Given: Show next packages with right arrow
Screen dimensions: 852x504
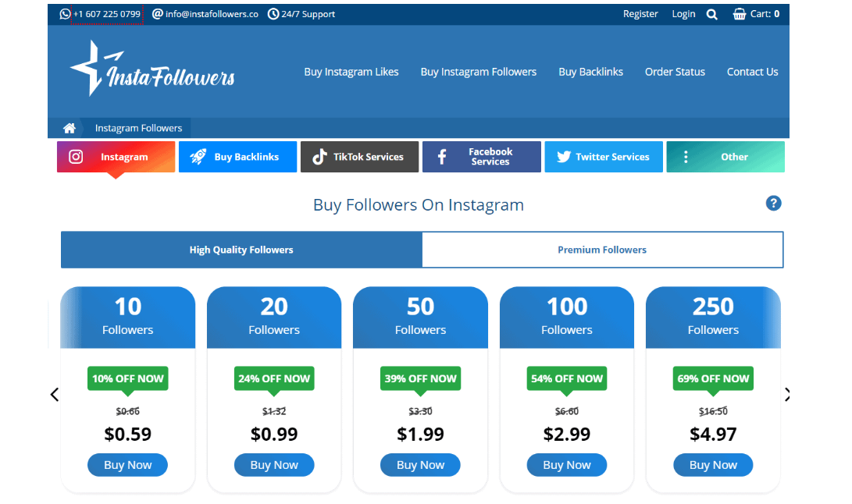Looking at the screenshot, I should point(787,394).
